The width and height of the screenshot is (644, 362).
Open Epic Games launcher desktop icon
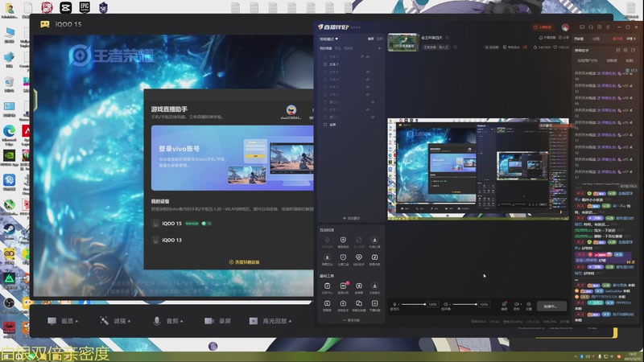point(85,7)
